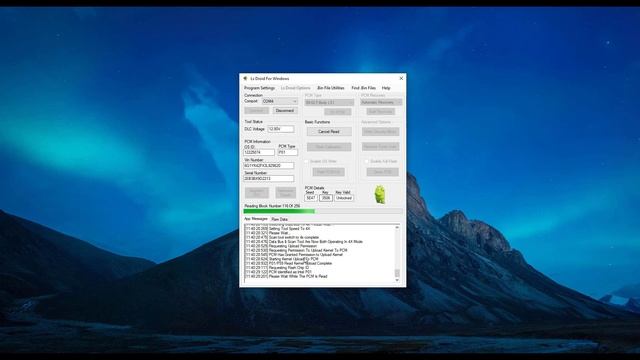
Task: Click the Serial Number field
Action: (269, 179)
